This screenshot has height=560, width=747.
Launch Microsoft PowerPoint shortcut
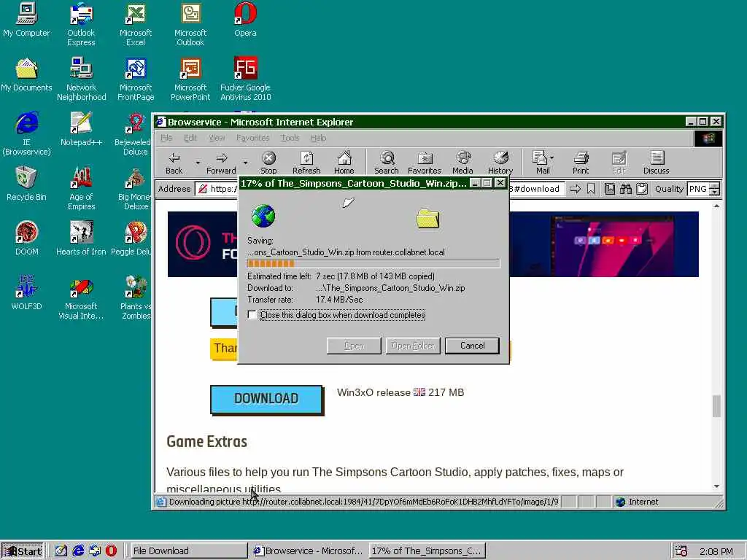[190, 79]
